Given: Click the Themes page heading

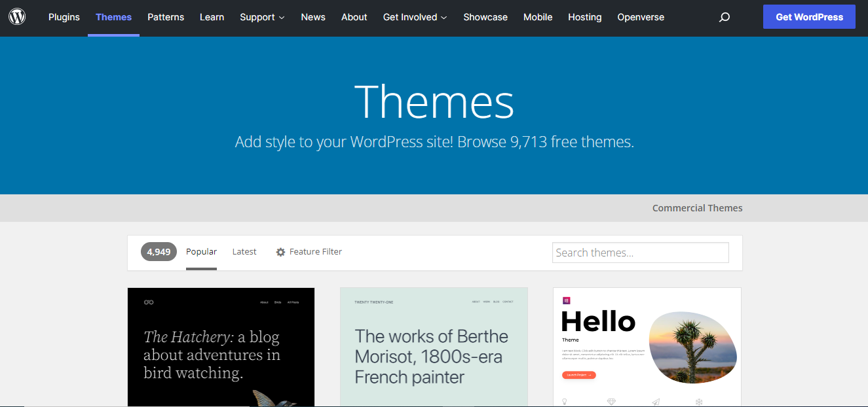Looking at the screenshot, I should coord(434,101).
